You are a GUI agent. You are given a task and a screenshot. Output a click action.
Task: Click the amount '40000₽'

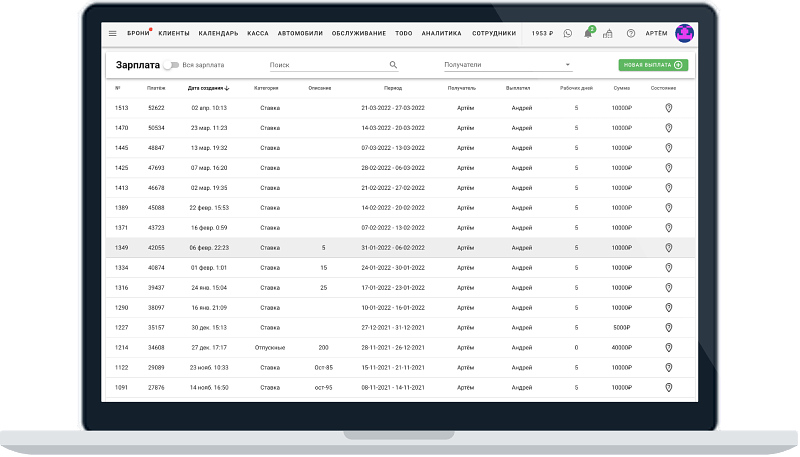pos(621,348)
